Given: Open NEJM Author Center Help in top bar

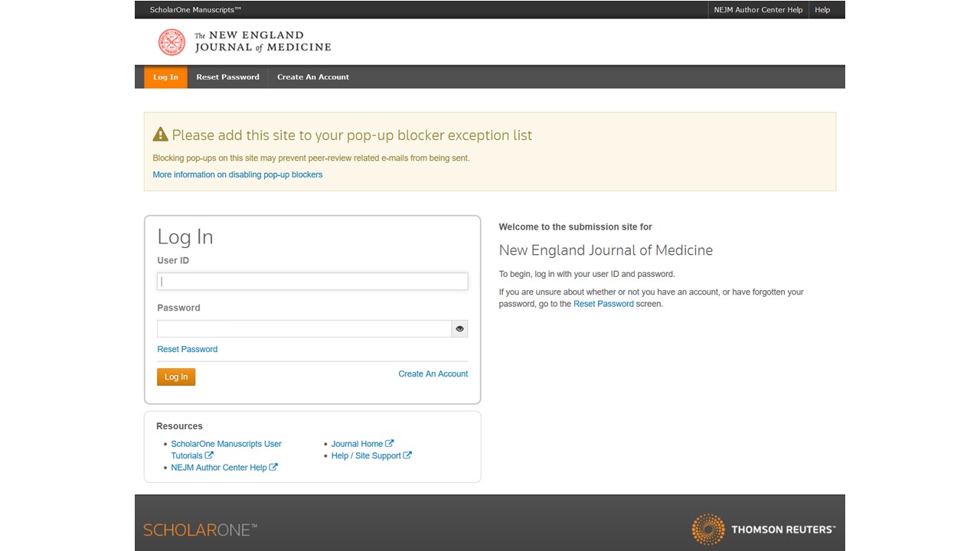Looking at the screenshot, I should point(758,10).
